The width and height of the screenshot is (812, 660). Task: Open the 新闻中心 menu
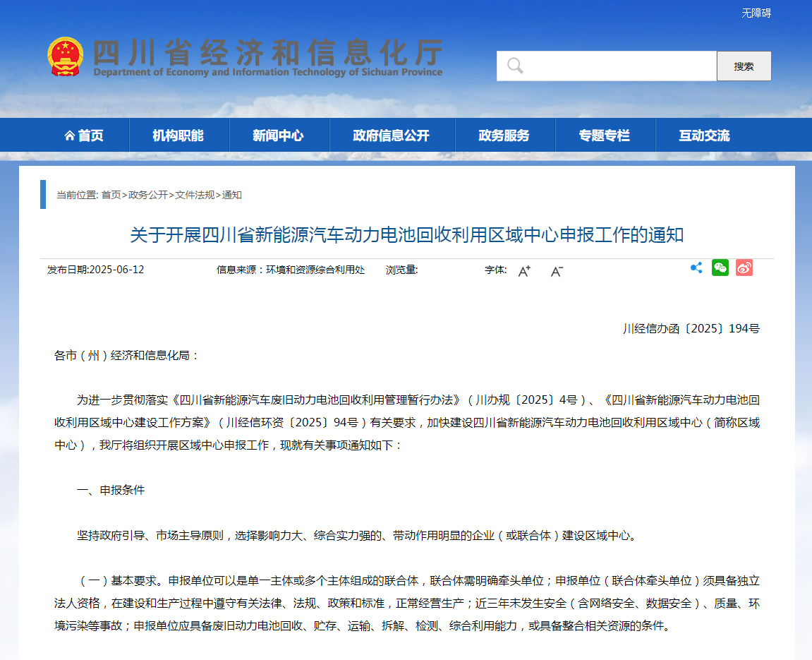[278, 136]
